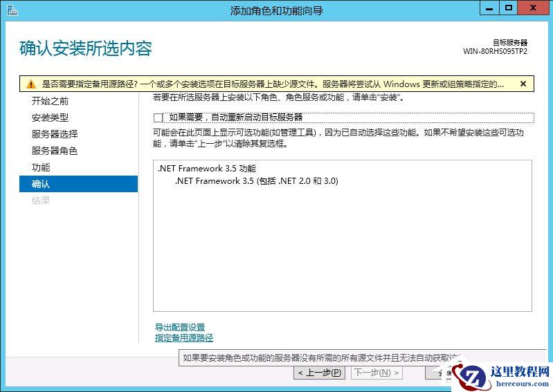The height and width of the screenshot is (392, 553).
Task: Go to the 安装类型 step
Action: pyautogui.click(x=50, y=118)
